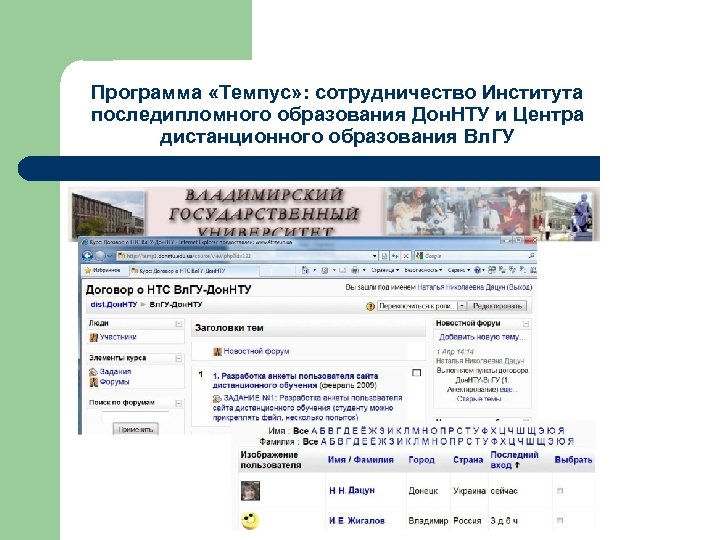The height and width of the screenshot is (540, 720).
Task: Sort participants by Город column header
Action: tap(421, 460)
